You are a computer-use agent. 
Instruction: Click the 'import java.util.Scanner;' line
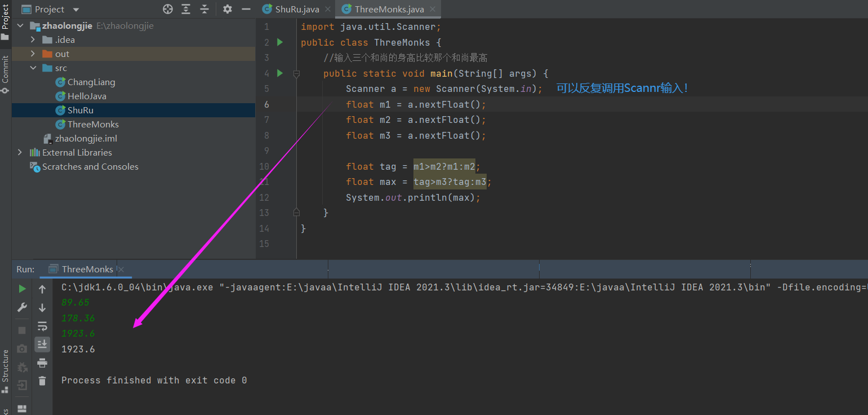coord(371,27)
